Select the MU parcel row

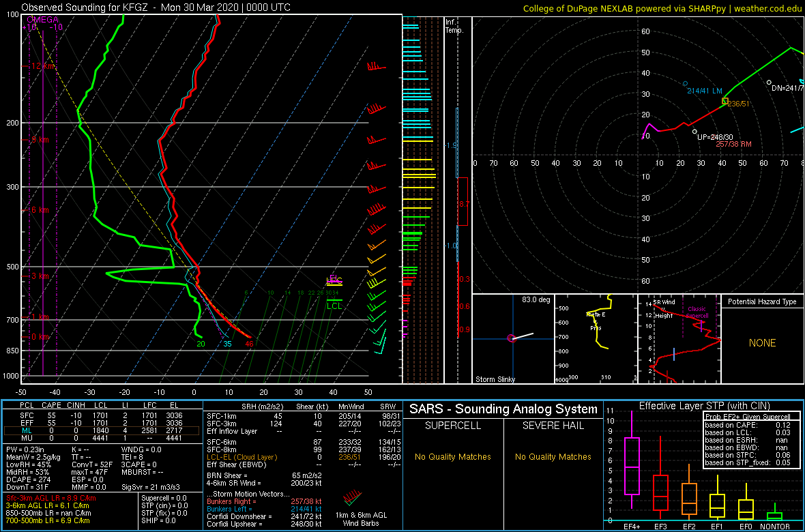[x=102, y=437]
